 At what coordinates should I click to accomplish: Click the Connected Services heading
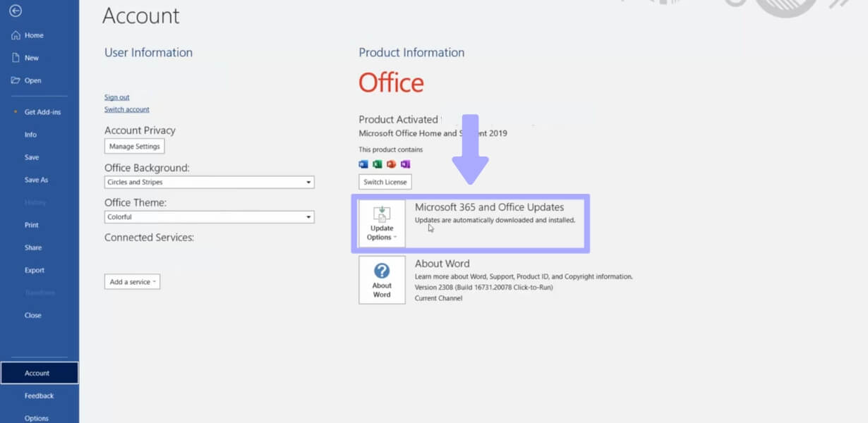coord(149,238)
